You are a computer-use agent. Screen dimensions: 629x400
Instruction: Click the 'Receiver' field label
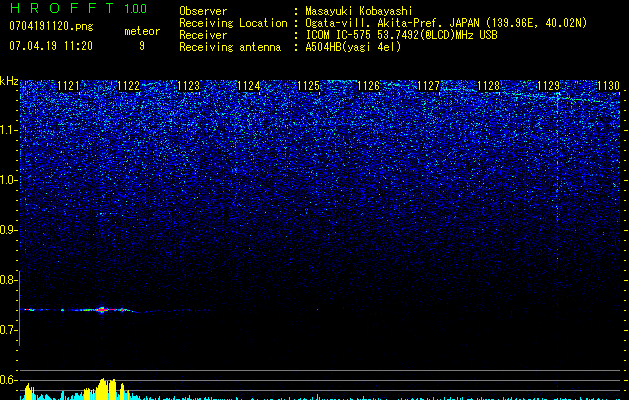click(x=203, y=35)
